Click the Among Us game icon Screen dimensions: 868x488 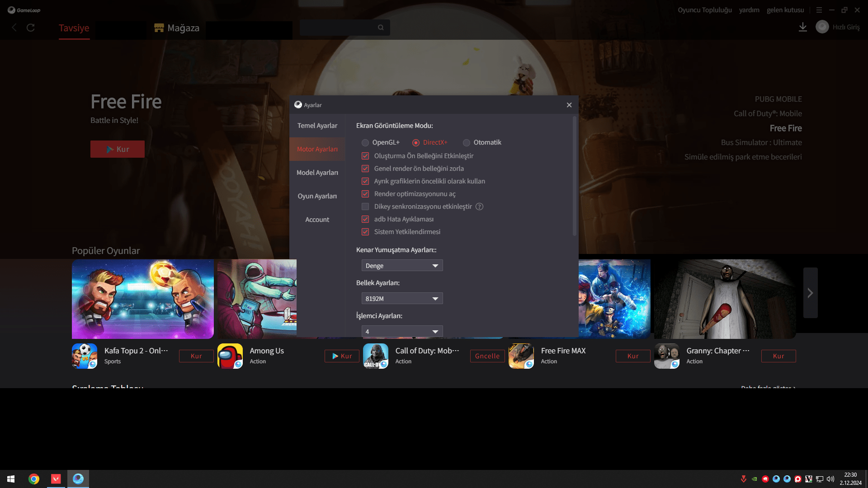pyautogui.click(x=230, y=356)
